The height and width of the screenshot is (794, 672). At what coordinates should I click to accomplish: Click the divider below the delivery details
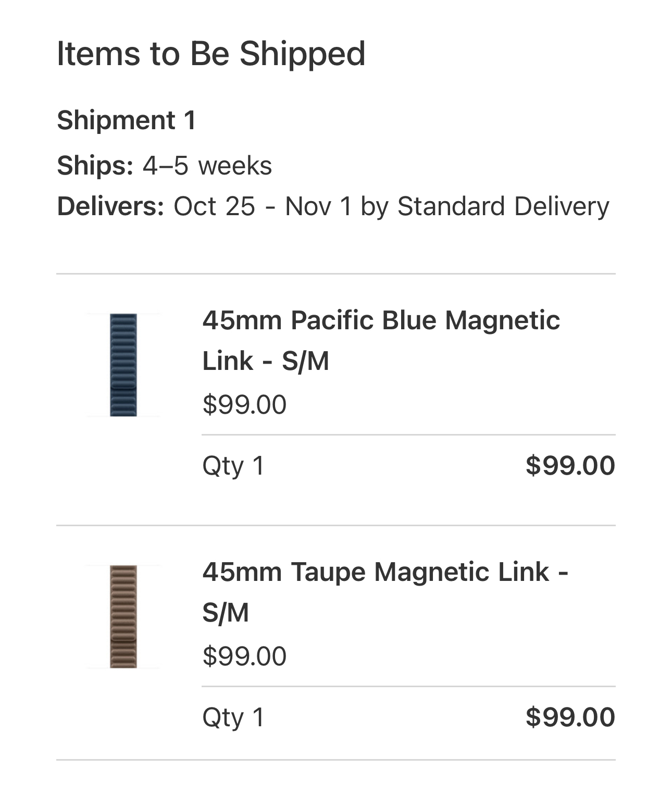pyautogui.click(x=336, y=274)
